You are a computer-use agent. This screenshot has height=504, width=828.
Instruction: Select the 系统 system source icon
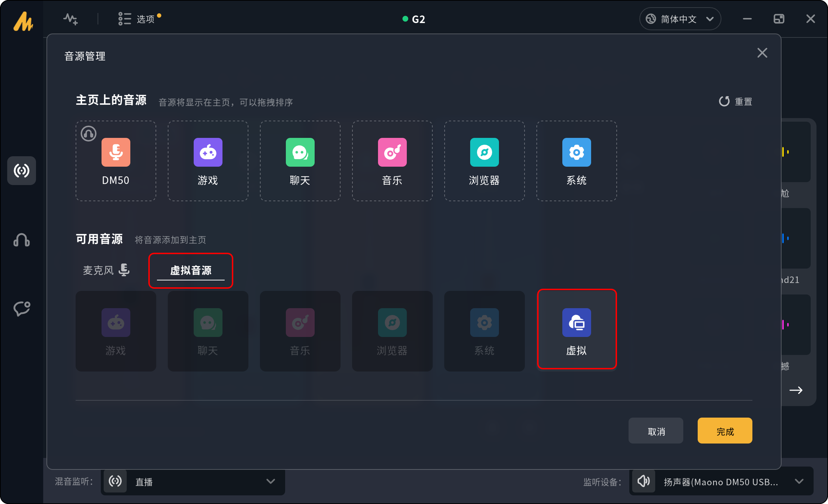[x=576, y=152]
